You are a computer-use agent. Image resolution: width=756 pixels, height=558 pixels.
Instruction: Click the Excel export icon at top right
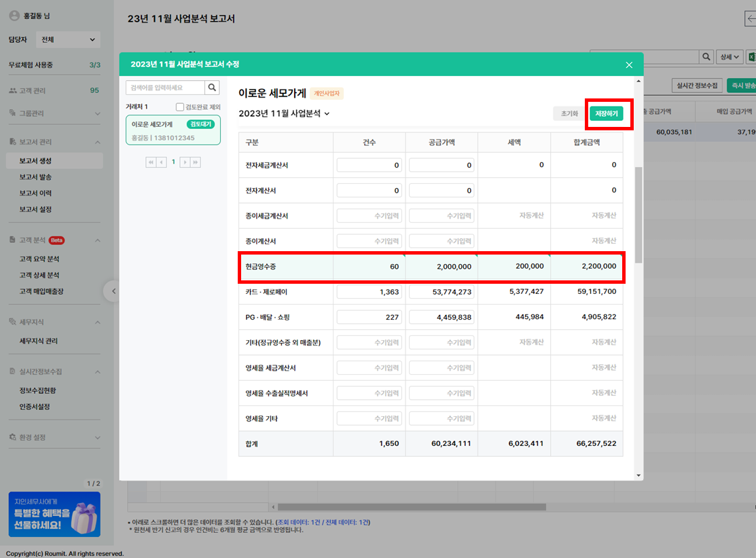click(751, 57)
